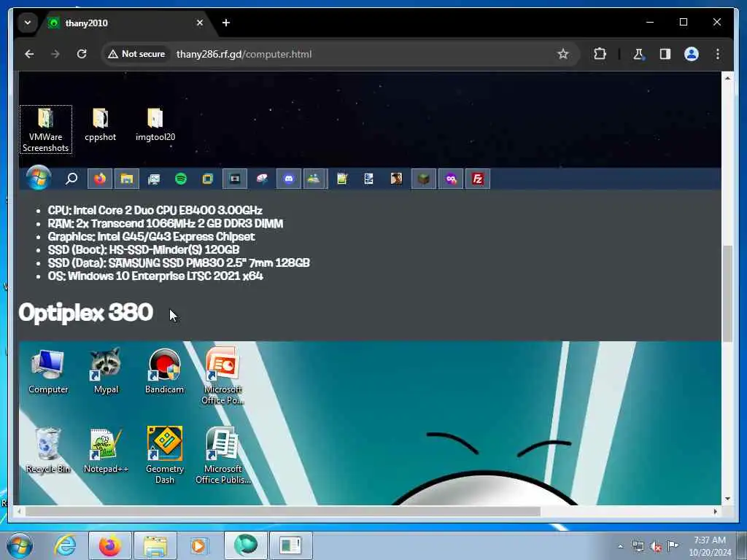Open Firefox from the Windows 7 taskbar
Image resolution: width=747 pixels, height=560 pixels.
tap(110, 545)
